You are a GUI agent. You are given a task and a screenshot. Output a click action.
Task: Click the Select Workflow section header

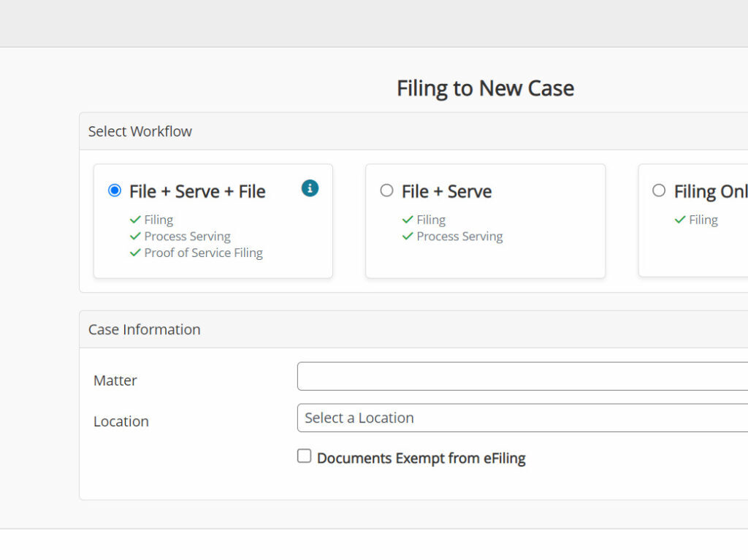[140, 131]
